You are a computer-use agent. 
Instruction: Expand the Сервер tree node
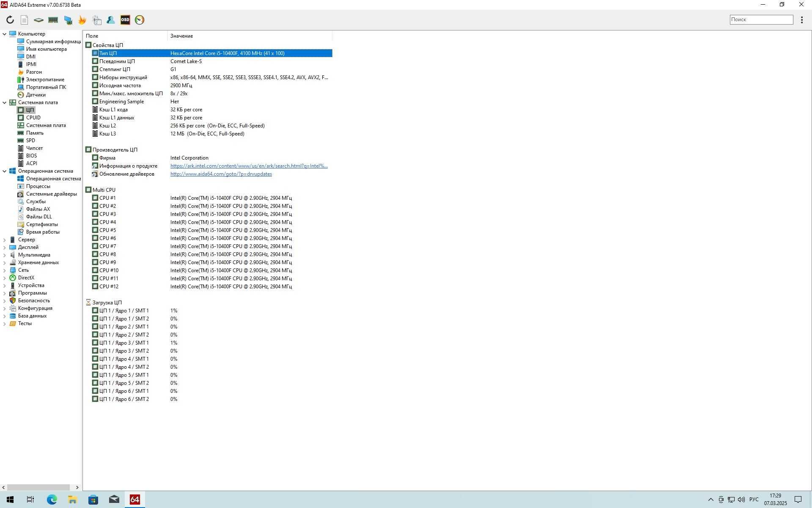5,240
